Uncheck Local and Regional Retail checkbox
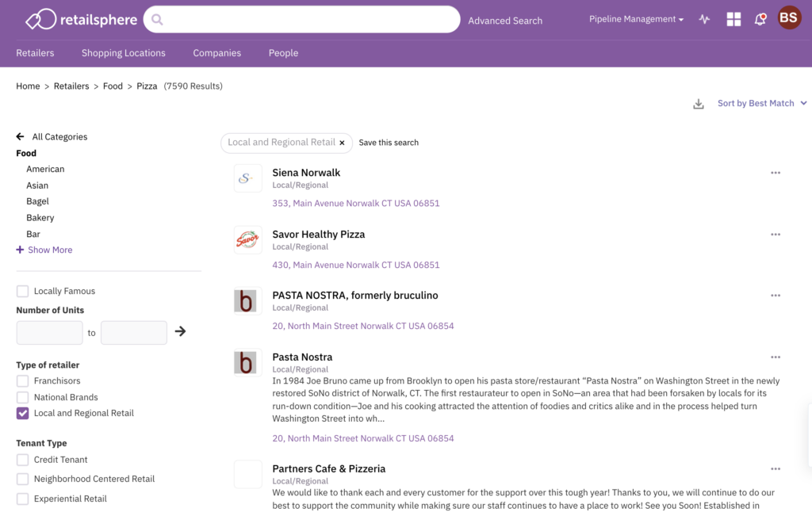The image size is (812, 512). coord(22,413)
